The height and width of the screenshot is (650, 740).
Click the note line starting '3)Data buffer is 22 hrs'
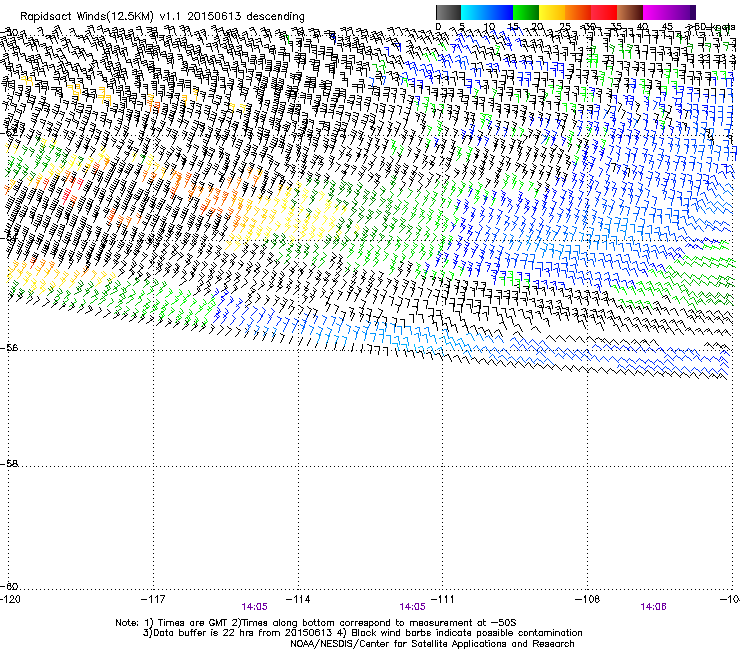pyautogui.click(x=362, y=633)
